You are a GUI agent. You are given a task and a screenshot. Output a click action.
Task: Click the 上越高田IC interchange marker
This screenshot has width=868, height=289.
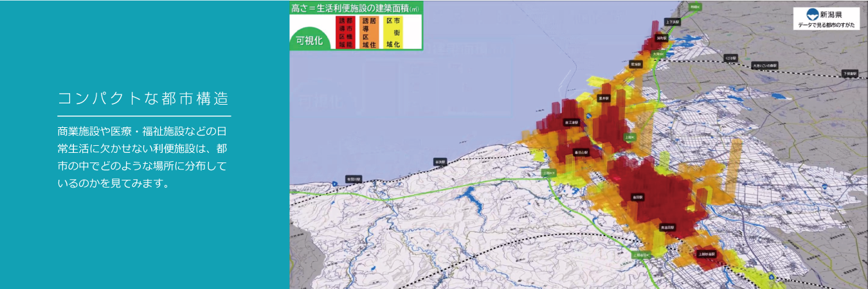pos(642,254)
